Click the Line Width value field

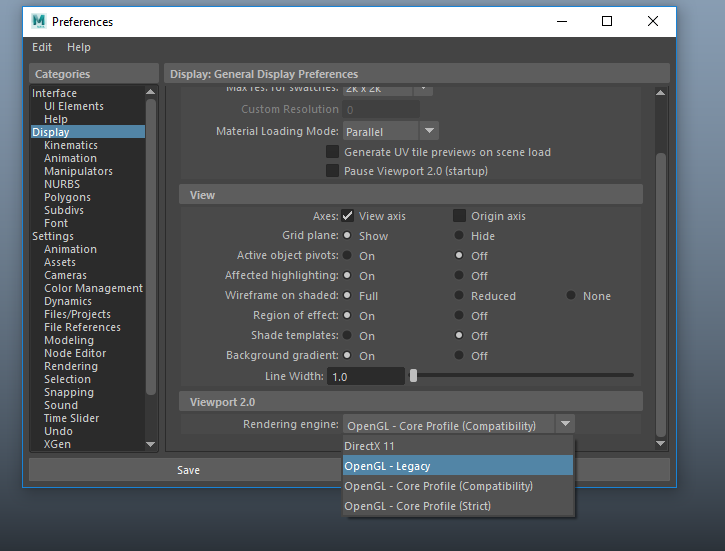tap(366, 376)
